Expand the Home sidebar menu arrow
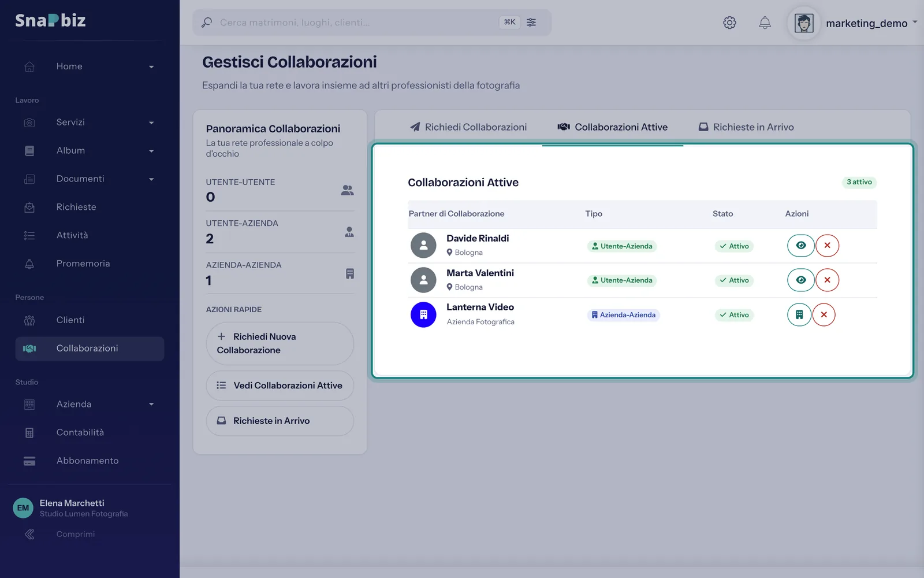 click(151, 67)
